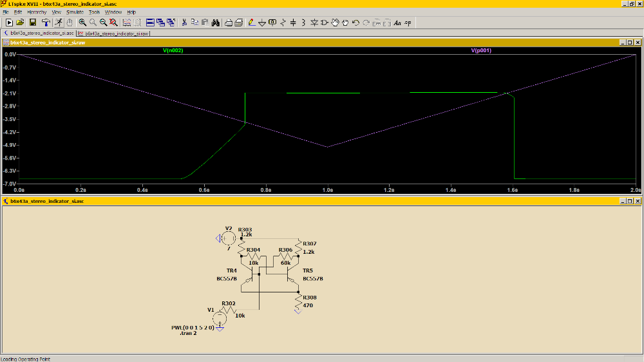The height and width of the screenshot is (362, 644).
Task: Select the Capacitor component icon
Action: pos(293,23)
